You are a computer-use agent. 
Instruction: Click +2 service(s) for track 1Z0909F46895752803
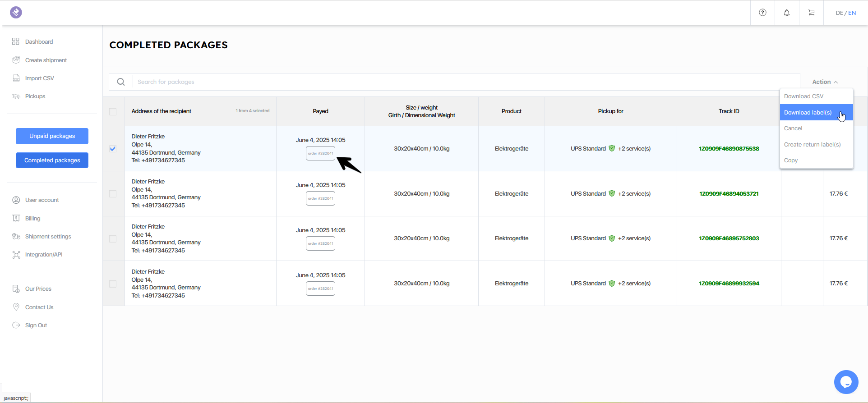[x=634, y=238]
